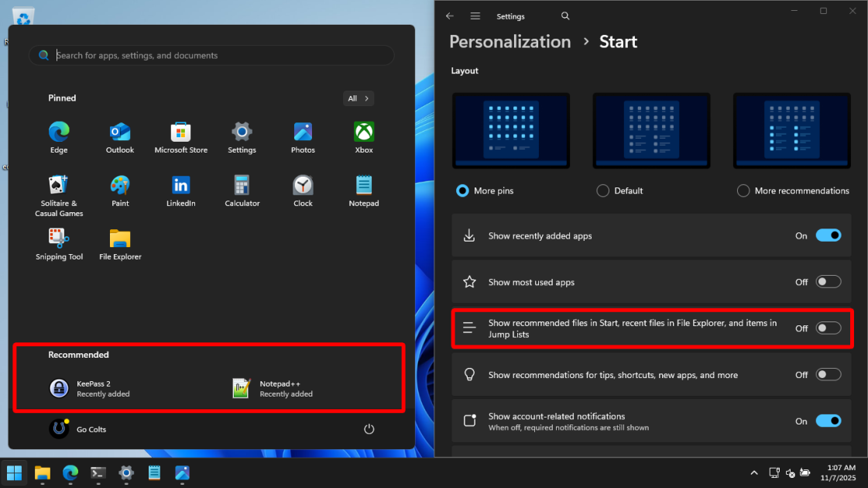Enable Show most used apps toggle
868x488 pixels.
pyautogui.click(x=829, y=282)
